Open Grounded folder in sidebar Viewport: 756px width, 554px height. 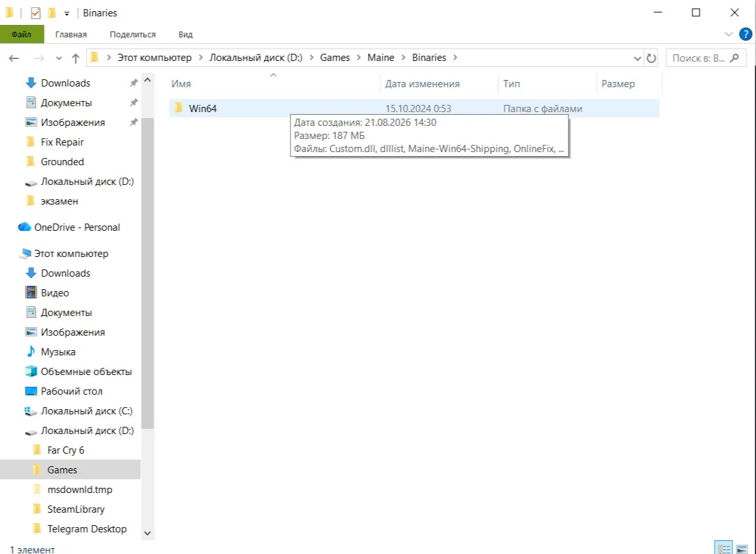[x=62, y=162]
